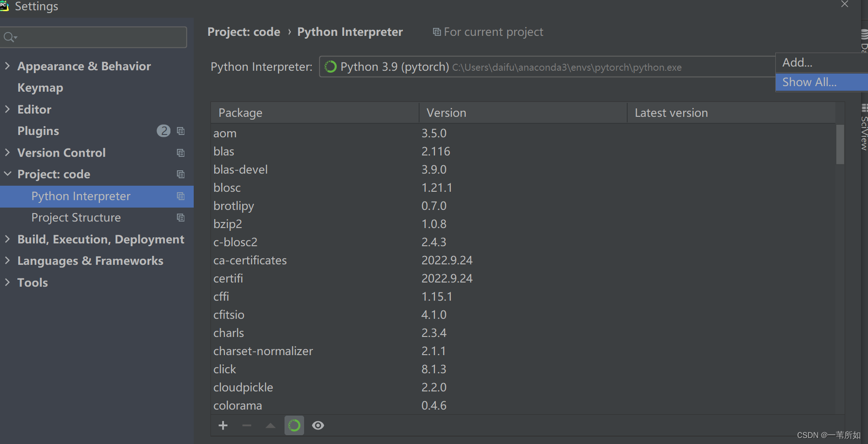Select the charset-normalizer package row
868x444 pixels.
tap(523, 351)
